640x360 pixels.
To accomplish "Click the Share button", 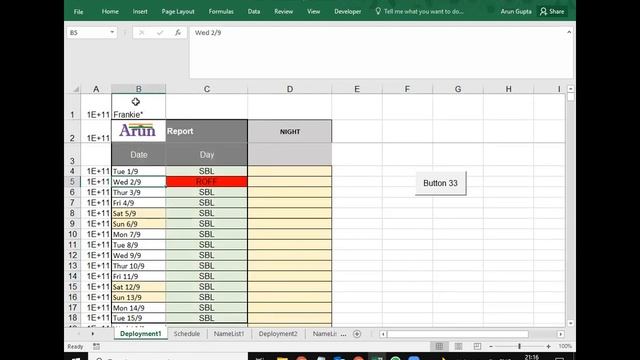I will (x=552, y=11).
